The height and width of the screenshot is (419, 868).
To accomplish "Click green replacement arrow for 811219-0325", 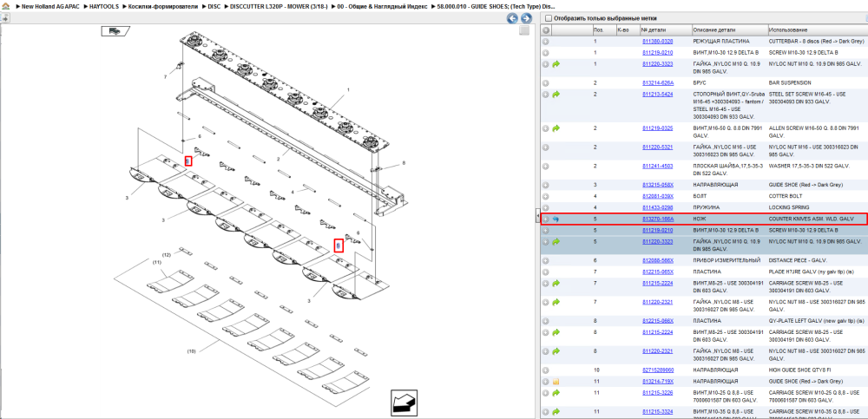I will tap(556, 128).
